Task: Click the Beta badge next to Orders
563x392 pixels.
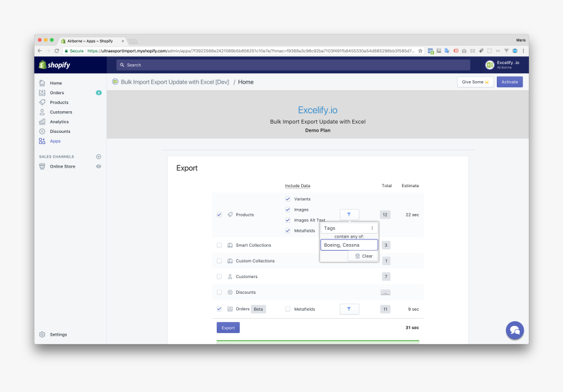Action: [x=258, y=309]
